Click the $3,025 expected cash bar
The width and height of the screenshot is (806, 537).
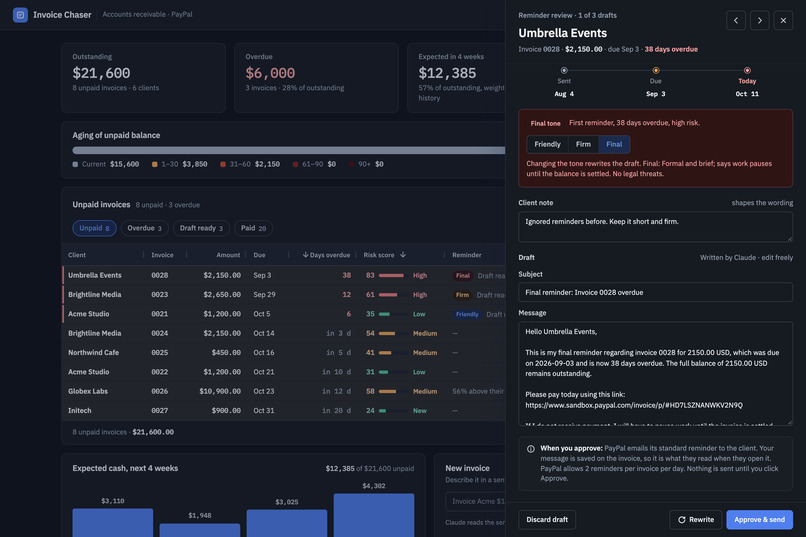tap(287, 523)
